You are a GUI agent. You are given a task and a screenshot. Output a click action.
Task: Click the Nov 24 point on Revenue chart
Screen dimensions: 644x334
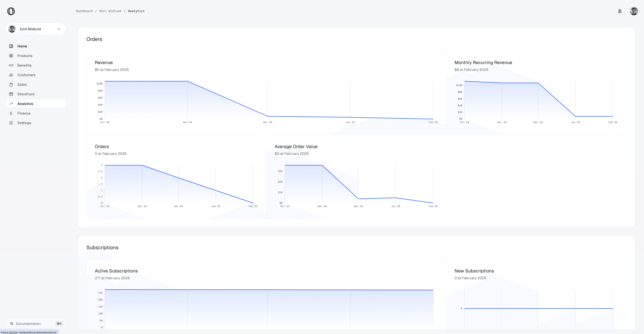click(187, 81)
